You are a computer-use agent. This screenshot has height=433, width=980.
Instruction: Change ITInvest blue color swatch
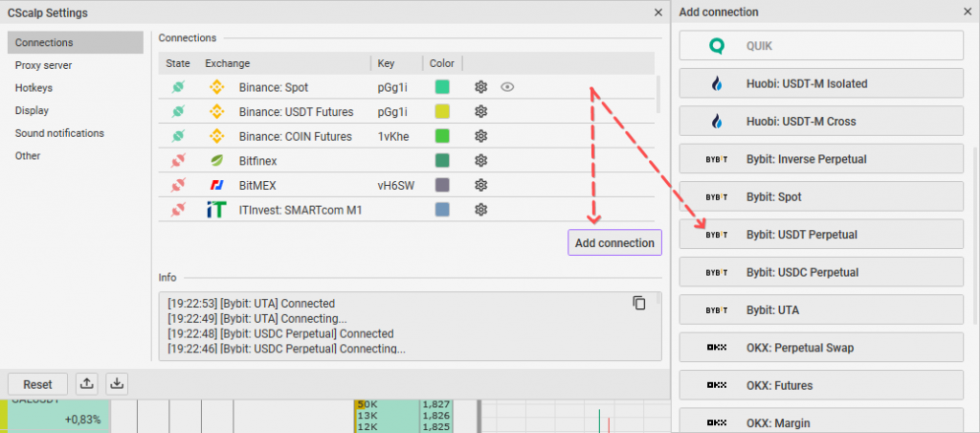[x=442, y=210]
